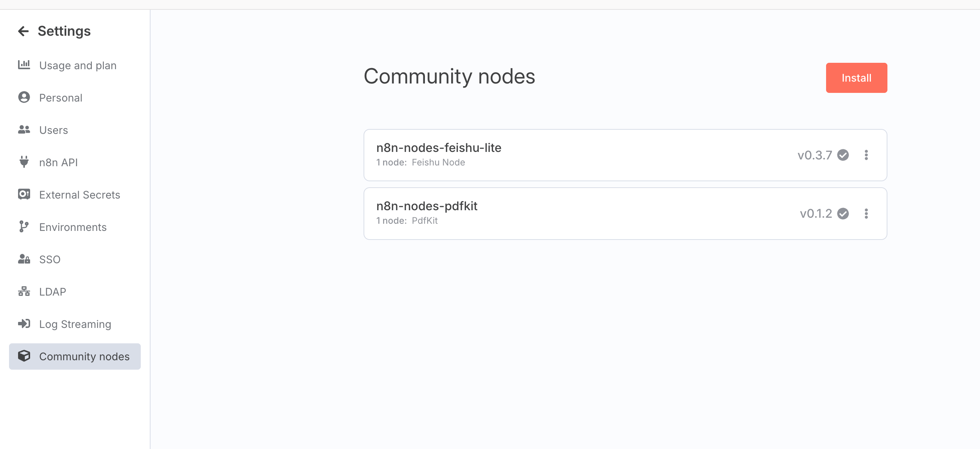
Task: Open the SSO settings page
Action: pyautogui.click(x=75, y=259)
